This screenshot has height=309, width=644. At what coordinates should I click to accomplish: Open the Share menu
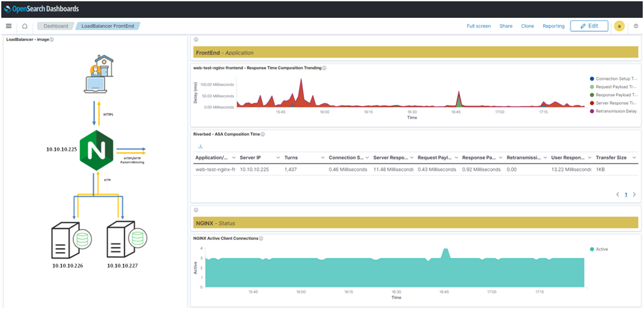pos(506,26)
